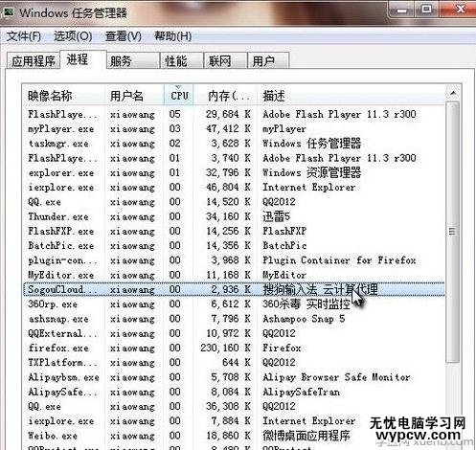Close the Task Manager window
Image resolution: width=476 pixels, height=450 pixels.
(459, 10)
